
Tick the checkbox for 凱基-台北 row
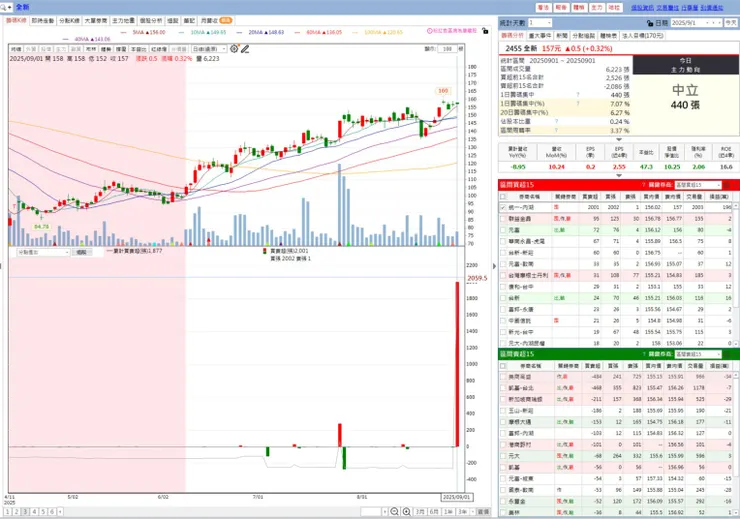click(x=503, y=388)
